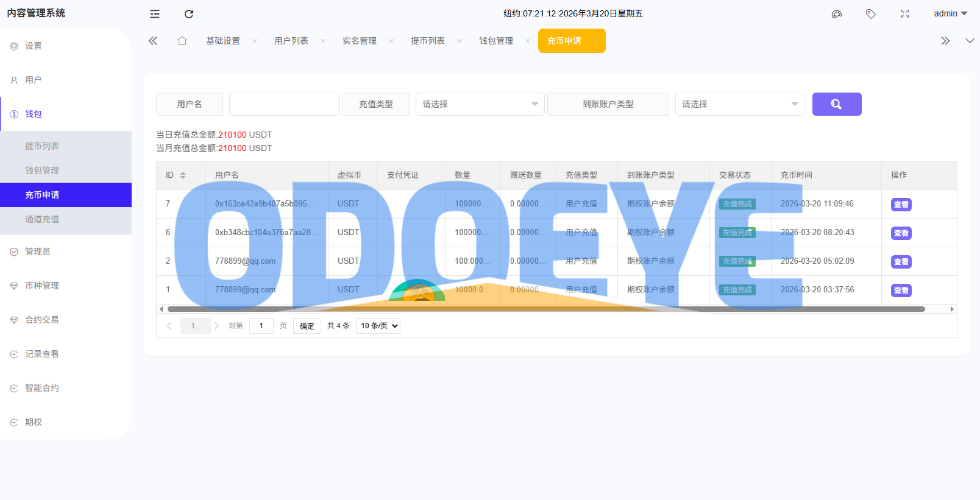Click 查看 for record ID 7
980x500 pixels.
(x=901, y=205)
